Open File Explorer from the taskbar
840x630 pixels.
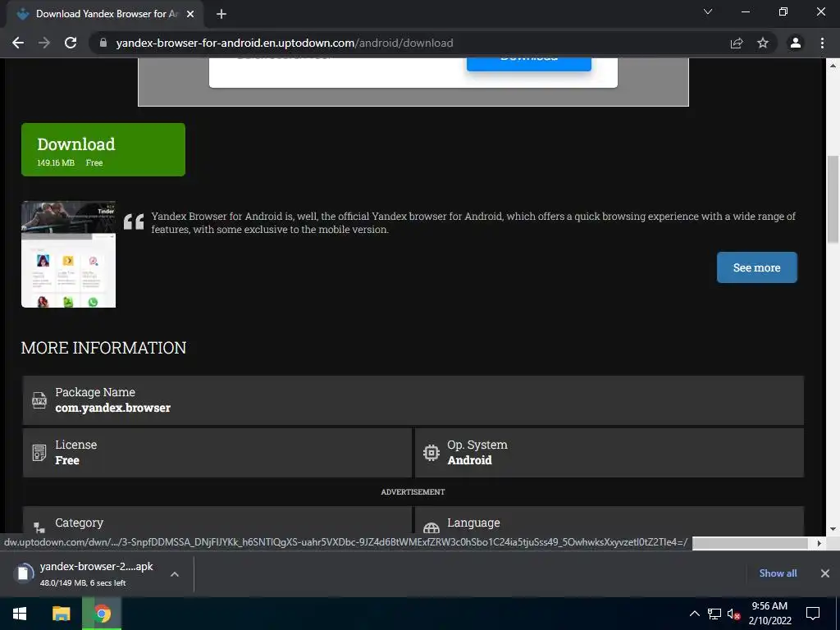pos(61,614)
